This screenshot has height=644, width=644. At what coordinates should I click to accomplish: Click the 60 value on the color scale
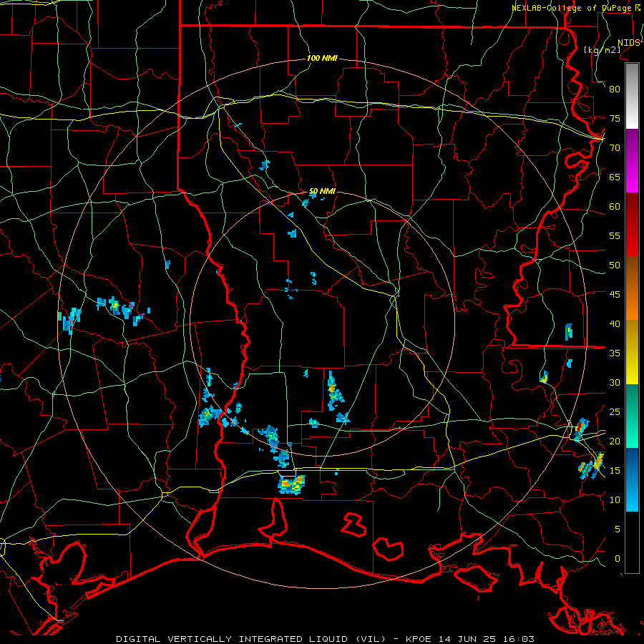[x=615, y=207]
